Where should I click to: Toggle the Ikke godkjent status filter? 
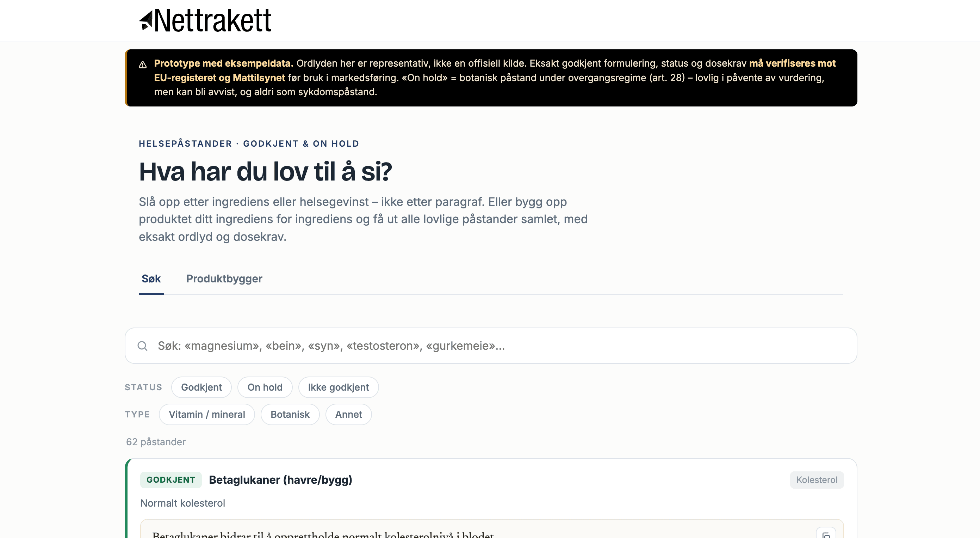[x=338, y=387]
